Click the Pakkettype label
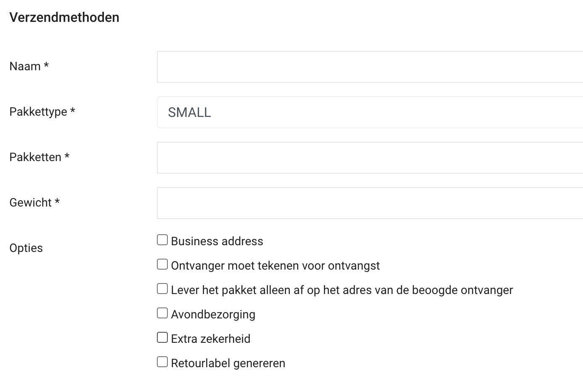The width and height of the screenshot is (583, 392). (x=42, y=111)
